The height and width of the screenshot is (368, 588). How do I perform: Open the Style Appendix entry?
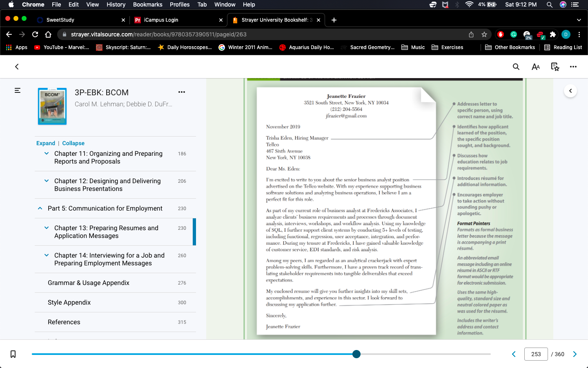69,303
